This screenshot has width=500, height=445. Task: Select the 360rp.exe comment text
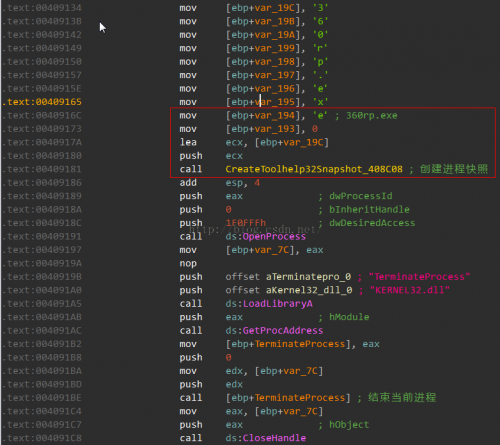coord(372,115)
